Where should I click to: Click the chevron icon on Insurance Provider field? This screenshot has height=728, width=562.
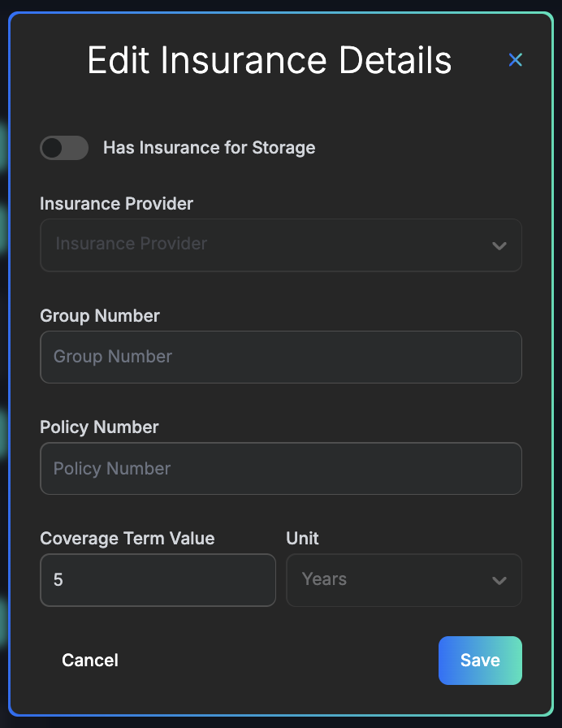[499, 245]
